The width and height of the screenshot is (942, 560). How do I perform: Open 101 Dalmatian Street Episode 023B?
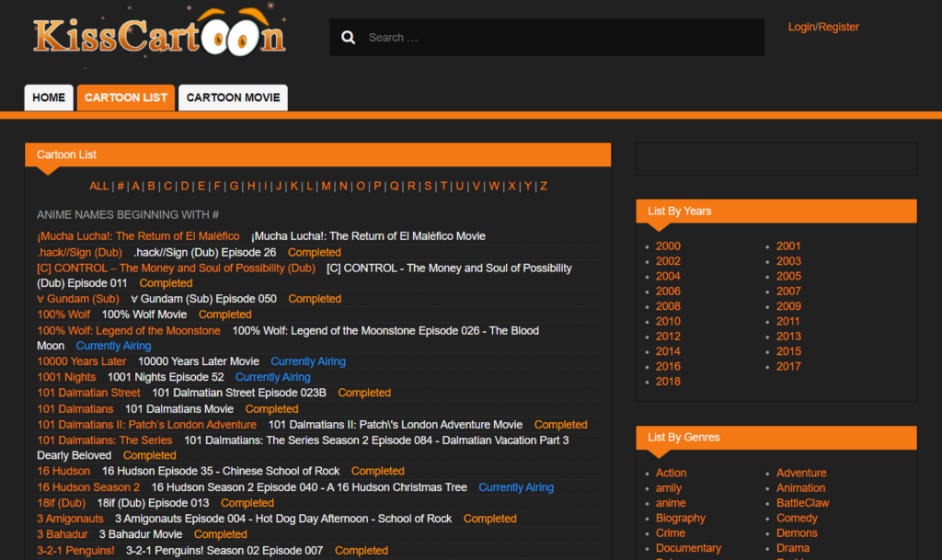[x=239, y=393]
